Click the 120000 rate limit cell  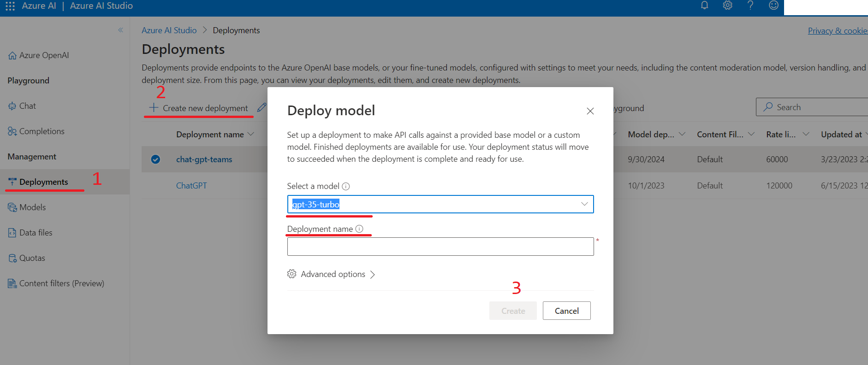click(779, 186)
